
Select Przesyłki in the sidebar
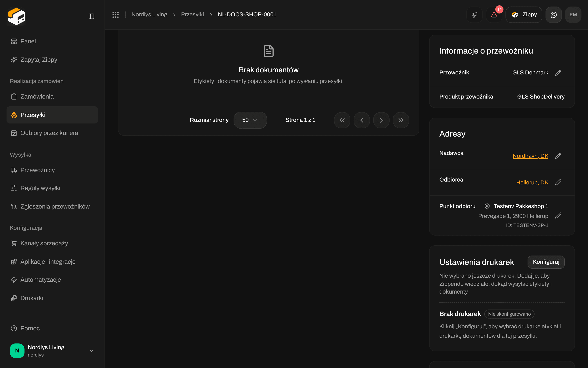click(x=52, y=115)
